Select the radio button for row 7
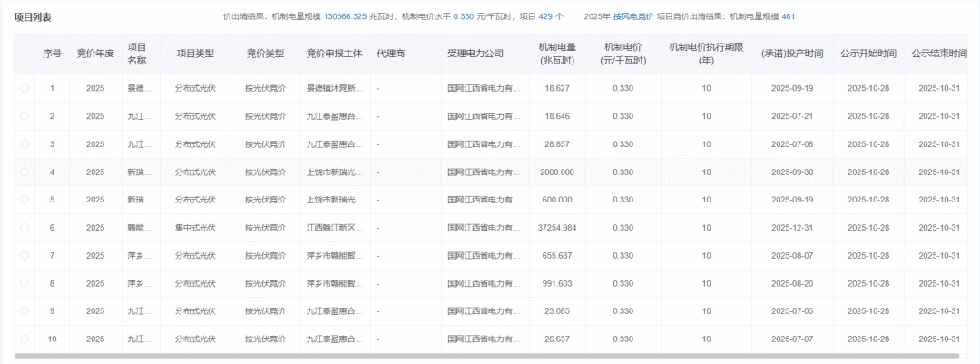The height and width of the screenshot is (364, 980). click(x=24, y=255)
